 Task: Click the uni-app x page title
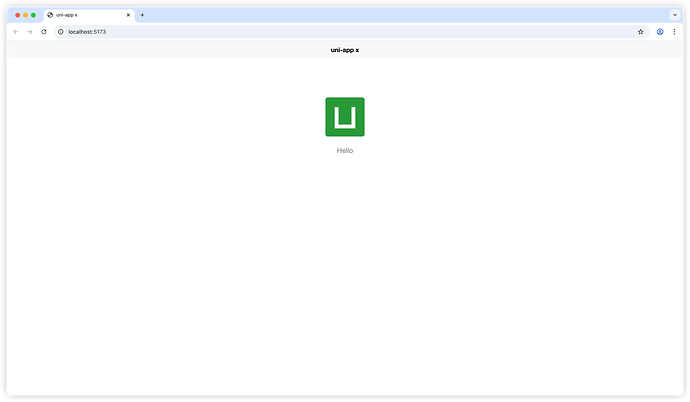(345, 50)
